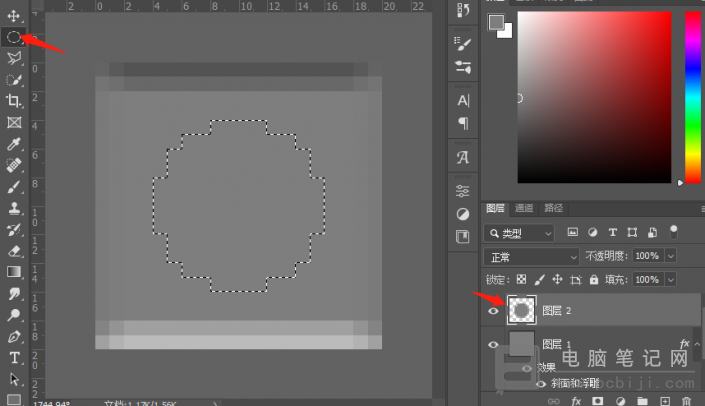Select the Move tool
705x406 pixels.
pyautogui.click(x=13, y=16)
